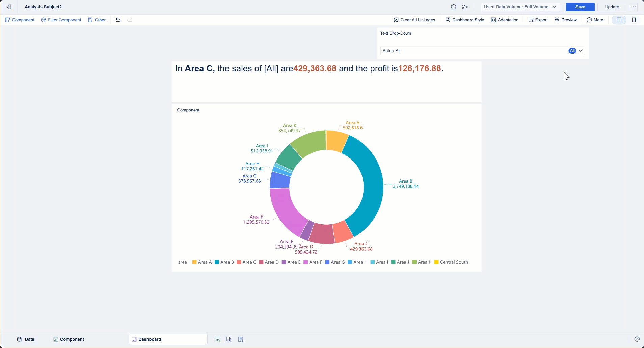This screenshot has height=348, width=644.
Task: Open the Filter Component menu
Action: (61, 20)
